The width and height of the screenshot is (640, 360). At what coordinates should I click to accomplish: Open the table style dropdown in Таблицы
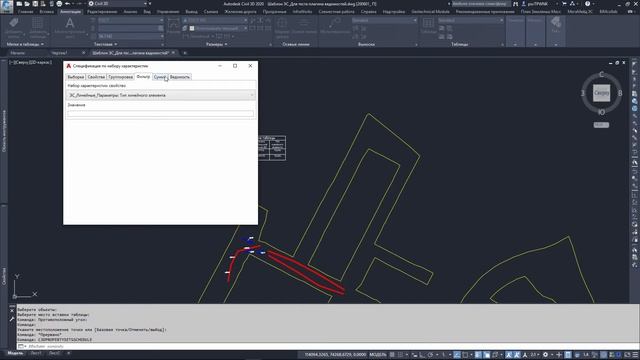471,20
